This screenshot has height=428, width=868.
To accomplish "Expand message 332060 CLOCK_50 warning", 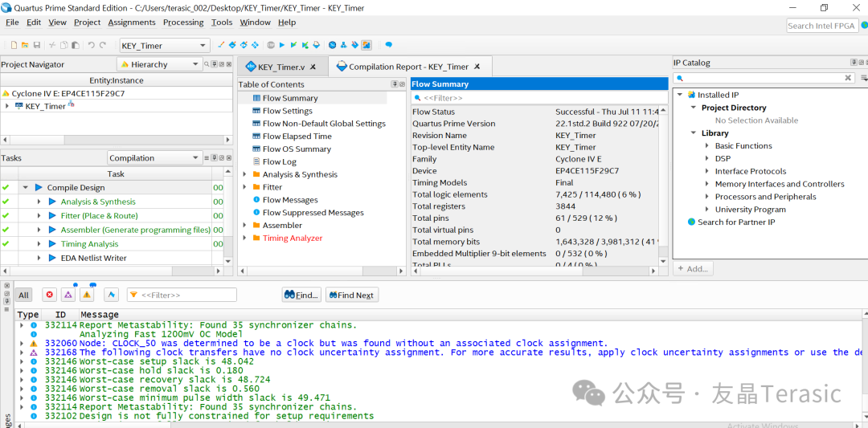I will (22, 344).
